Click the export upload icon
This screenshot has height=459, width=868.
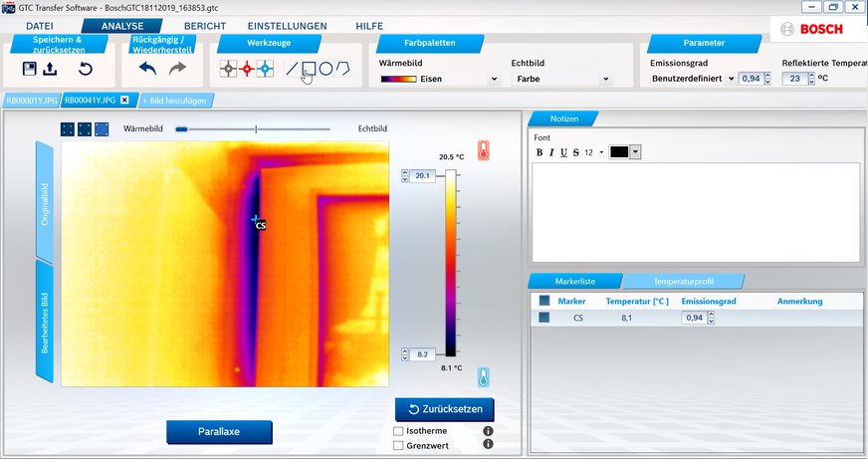click(50, 69)
